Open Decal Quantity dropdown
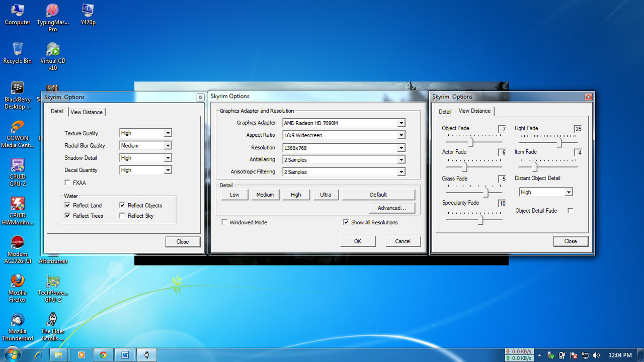644x362 pixels. click(146, 170)
